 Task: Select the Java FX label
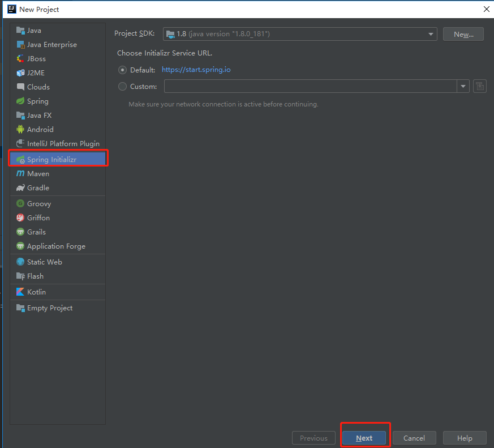[x=40, y=116]
